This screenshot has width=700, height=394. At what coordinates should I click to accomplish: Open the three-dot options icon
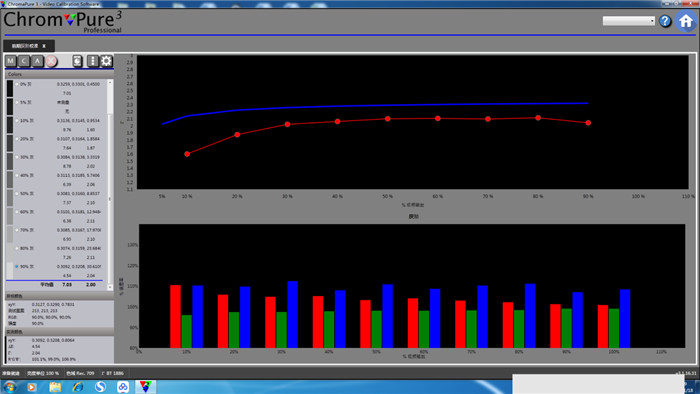point(92,61)
